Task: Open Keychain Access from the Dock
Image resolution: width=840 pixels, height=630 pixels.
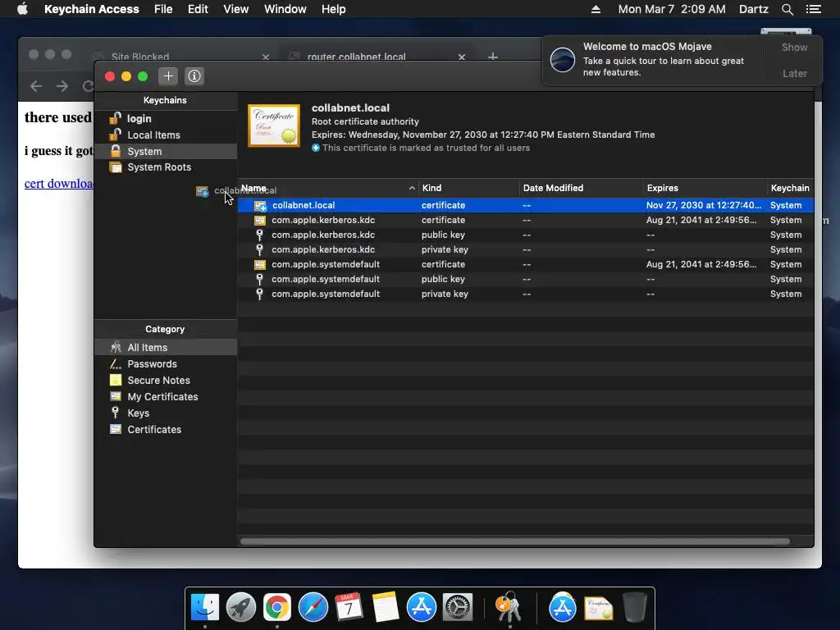Action: pos(509,608)
